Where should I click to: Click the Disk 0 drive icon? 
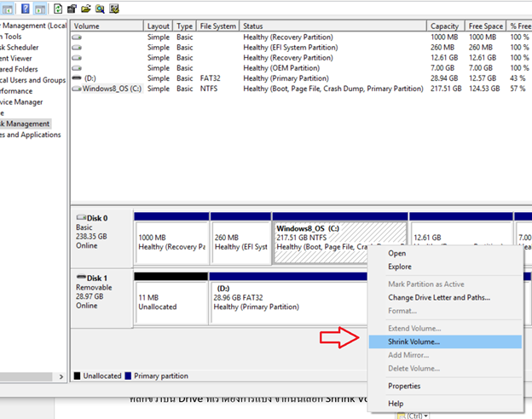[81, 217]
